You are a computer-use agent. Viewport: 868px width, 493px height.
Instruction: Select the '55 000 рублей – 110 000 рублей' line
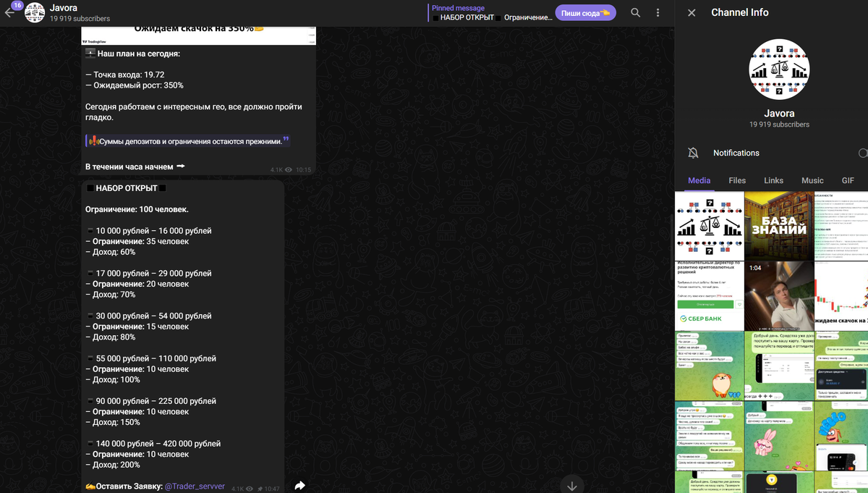coord(151,358)
